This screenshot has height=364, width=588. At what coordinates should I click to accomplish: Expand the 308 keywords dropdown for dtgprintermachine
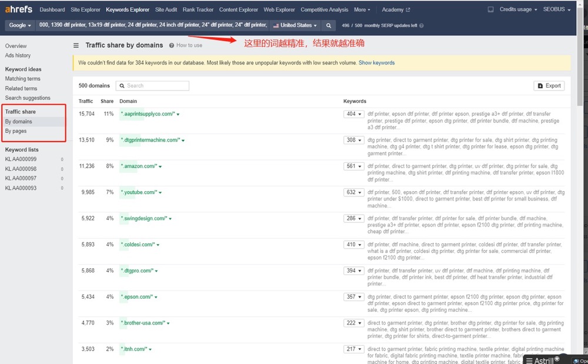353,140
